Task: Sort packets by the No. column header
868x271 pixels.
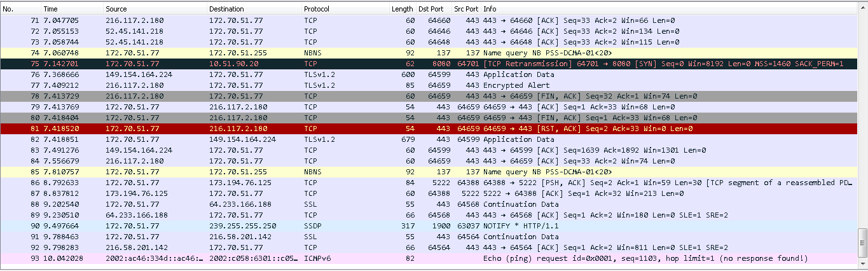Action: tap(20, 9)
